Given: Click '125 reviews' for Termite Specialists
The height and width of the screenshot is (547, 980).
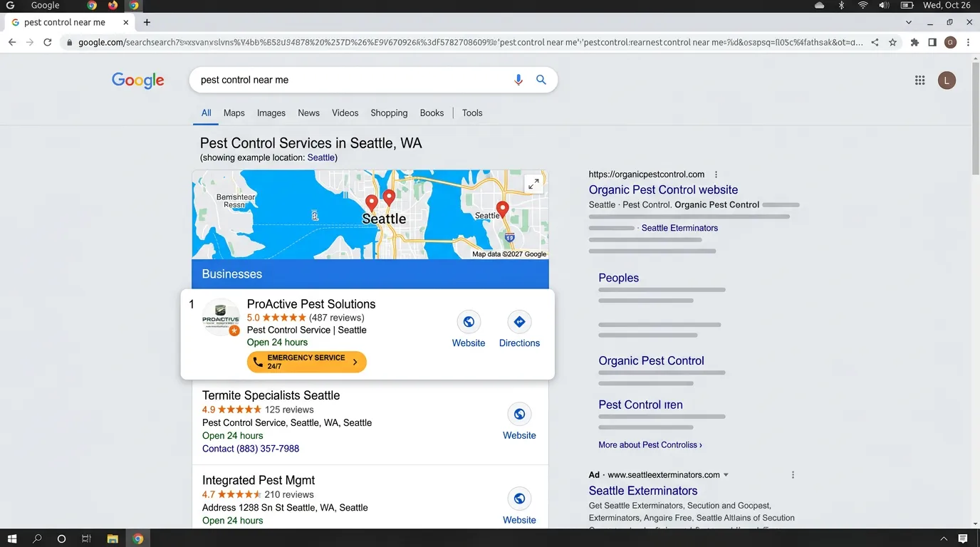Looking at the screenshot, I should (289, 410).
